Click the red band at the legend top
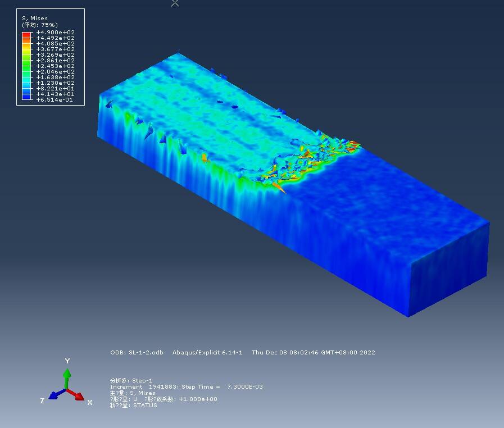504x428 pixels. 26,34
